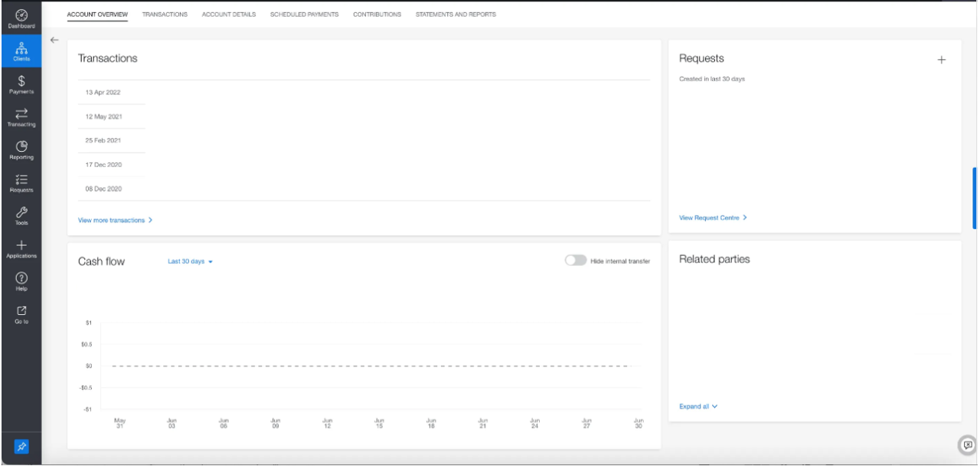Viewport: 980px width, 466px height.
Task: Switch to the Transactions tab
Action: tap(165, 15)
